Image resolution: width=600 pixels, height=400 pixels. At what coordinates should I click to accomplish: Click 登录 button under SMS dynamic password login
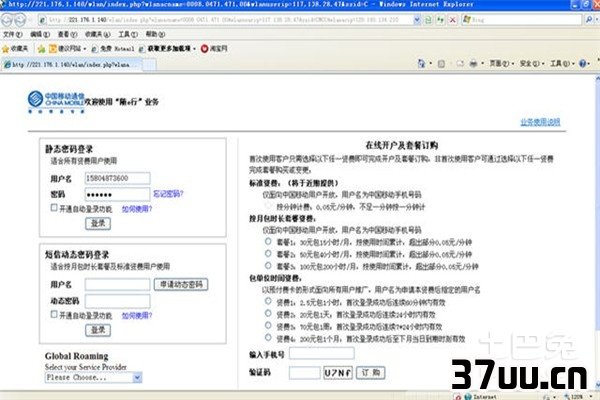tap(98, 330)
